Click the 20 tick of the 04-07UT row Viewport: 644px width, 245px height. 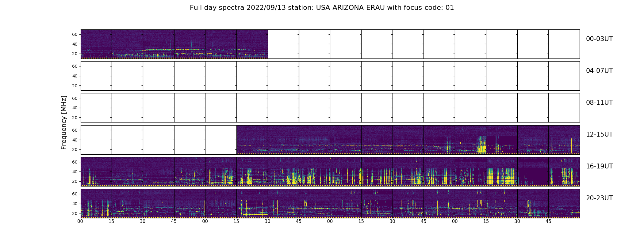(75, 86)
